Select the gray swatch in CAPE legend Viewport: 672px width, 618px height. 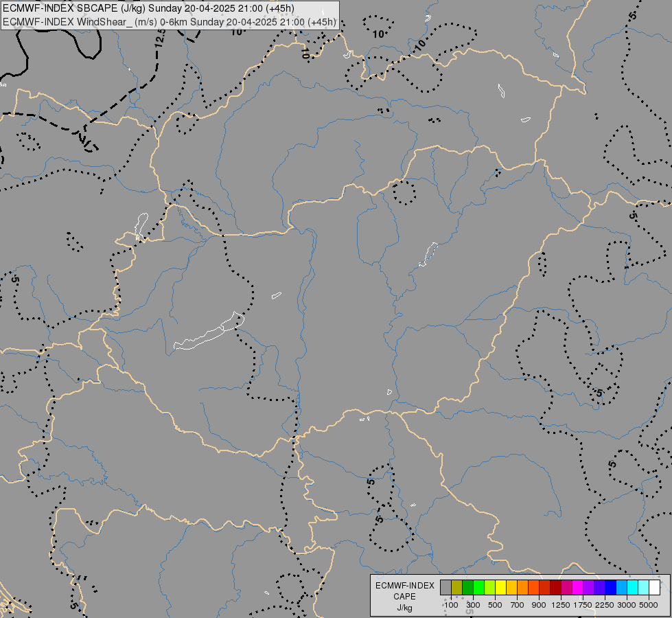coord(446,588)
